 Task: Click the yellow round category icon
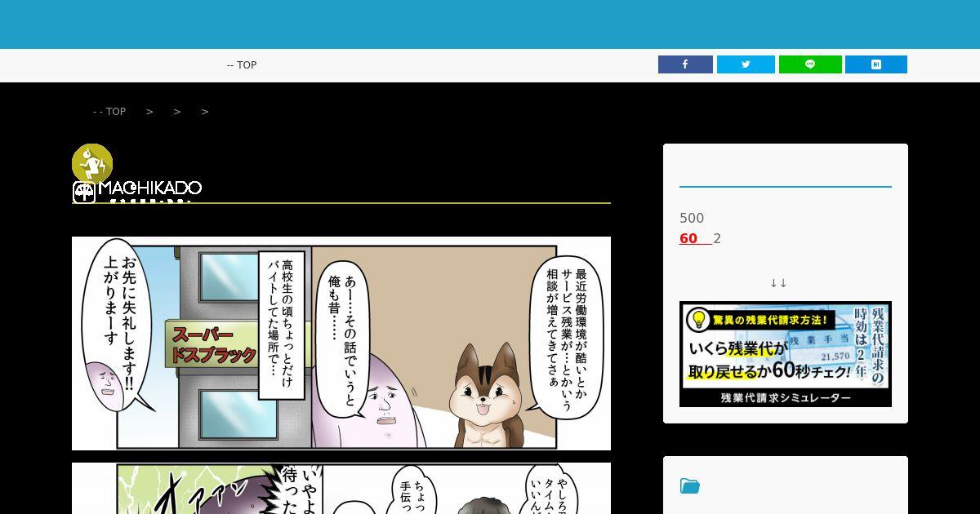coord(92,164)
